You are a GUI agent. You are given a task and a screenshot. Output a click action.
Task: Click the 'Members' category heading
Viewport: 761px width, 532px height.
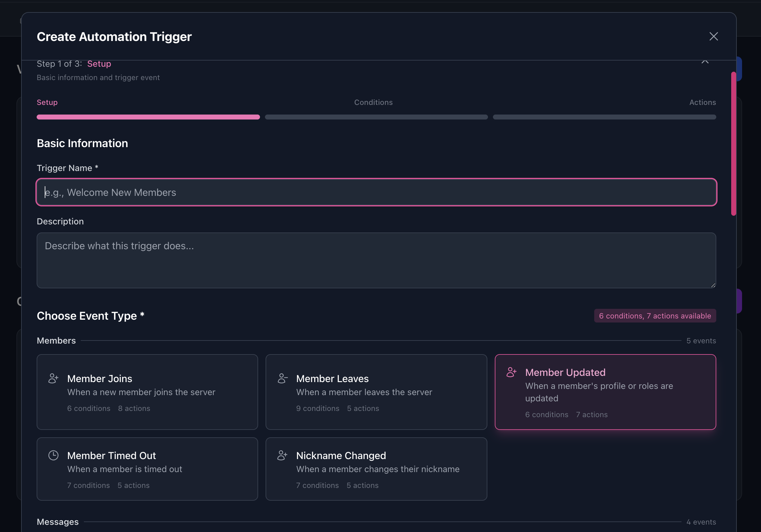pyautogui.click(x=56, y=340)
